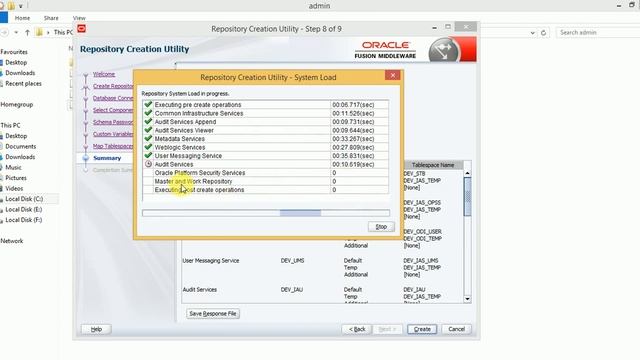640x360 pixels.
Task: Select the Executing post create operations row
Action: (265, 190)
